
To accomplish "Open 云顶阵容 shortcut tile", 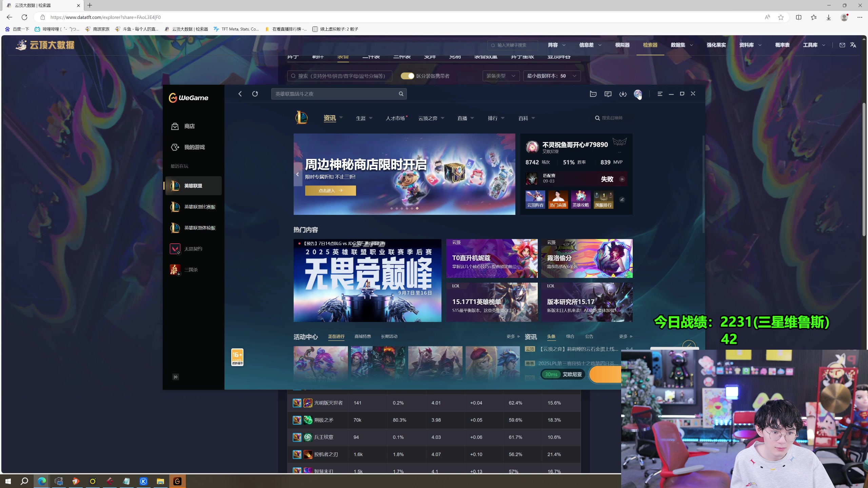I will [x=535, y=199].
